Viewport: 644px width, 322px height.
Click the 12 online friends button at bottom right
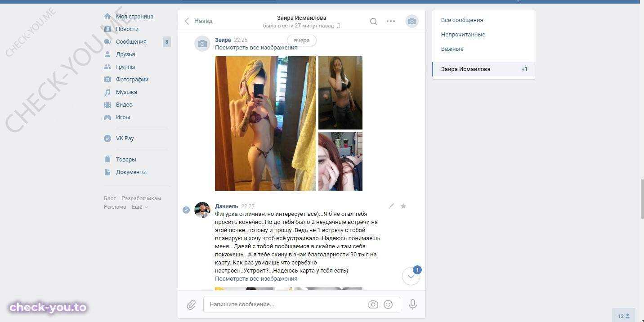click(x=624, y=316)
